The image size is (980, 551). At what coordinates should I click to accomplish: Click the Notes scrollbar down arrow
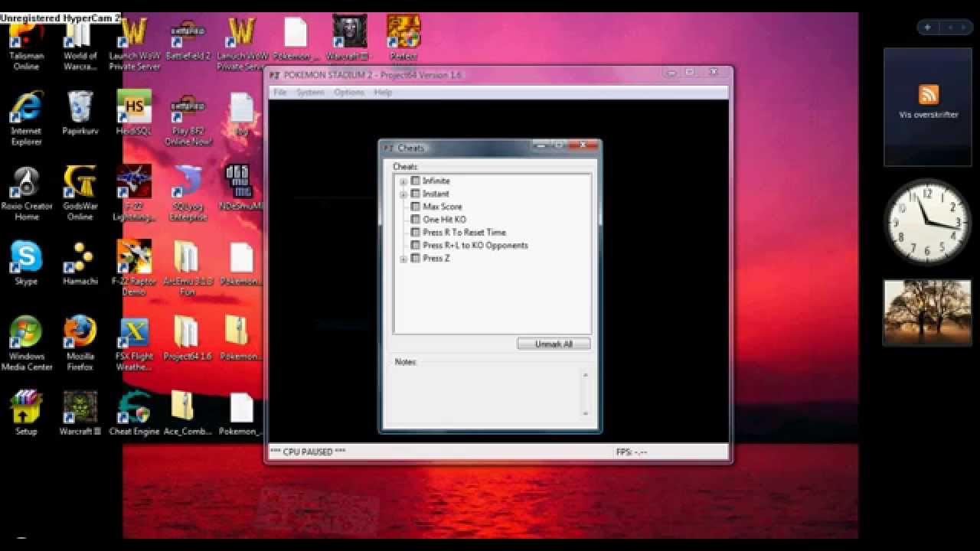585,413
